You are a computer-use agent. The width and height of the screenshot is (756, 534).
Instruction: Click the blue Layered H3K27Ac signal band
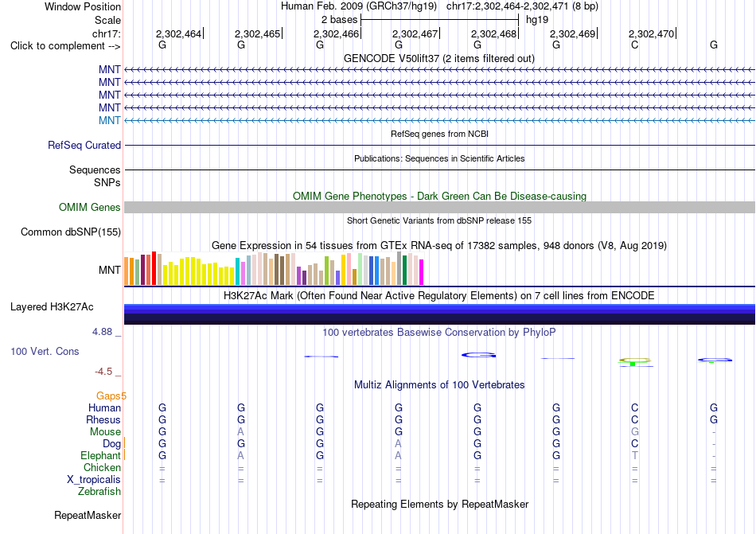tap(439, 314)
